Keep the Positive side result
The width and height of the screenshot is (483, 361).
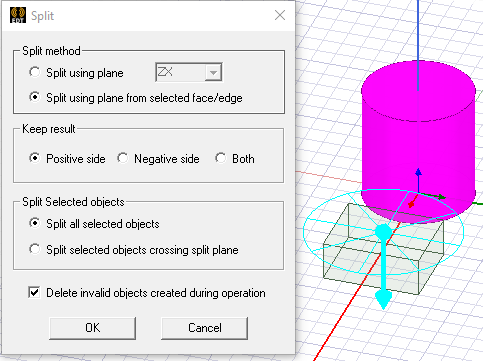(35, 158)
